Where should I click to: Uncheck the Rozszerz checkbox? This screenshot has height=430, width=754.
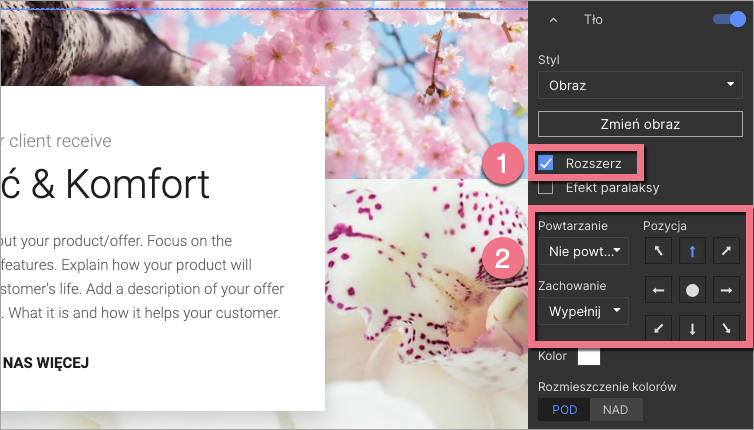547,162
